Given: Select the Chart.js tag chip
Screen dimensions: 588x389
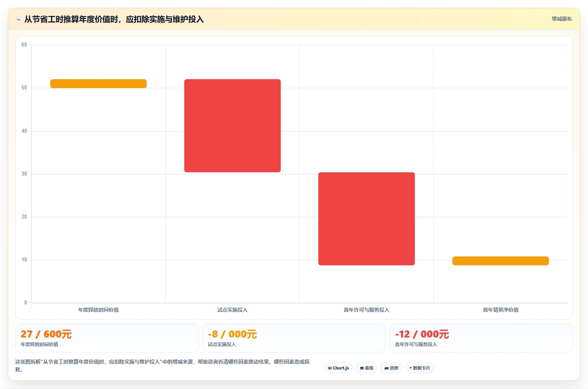Looking at the screenshot, I should (x=338, y=368).
